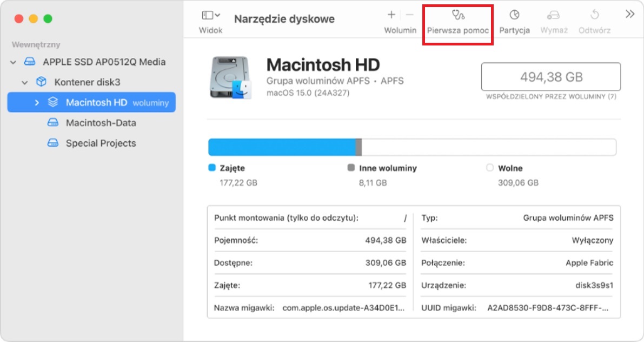The width and height of the screenshot is (644, 342).
Task: Open the Partycja partition tool
Action: (x=514, y=15)
